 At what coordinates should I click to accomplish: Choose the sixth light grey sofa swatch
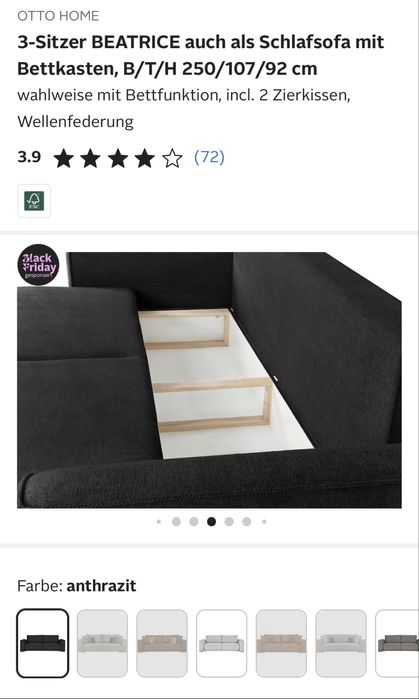(x=341, y=643)
